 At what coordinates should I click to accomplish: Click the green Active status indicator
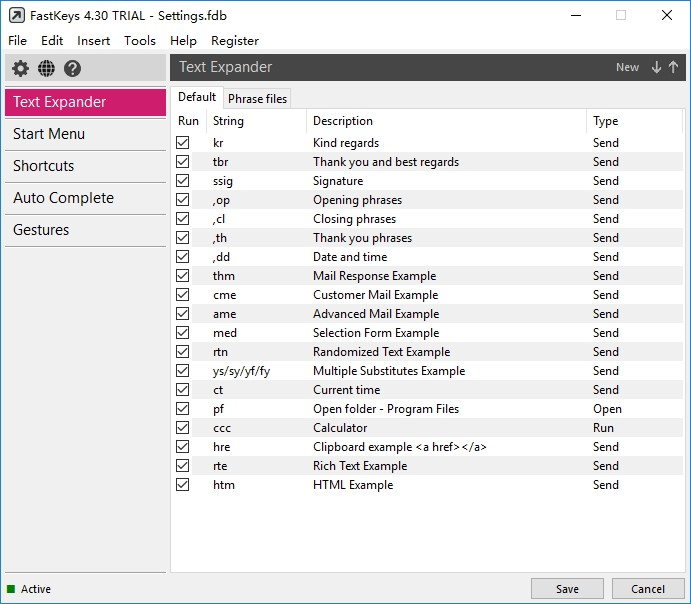click(11, 589)
